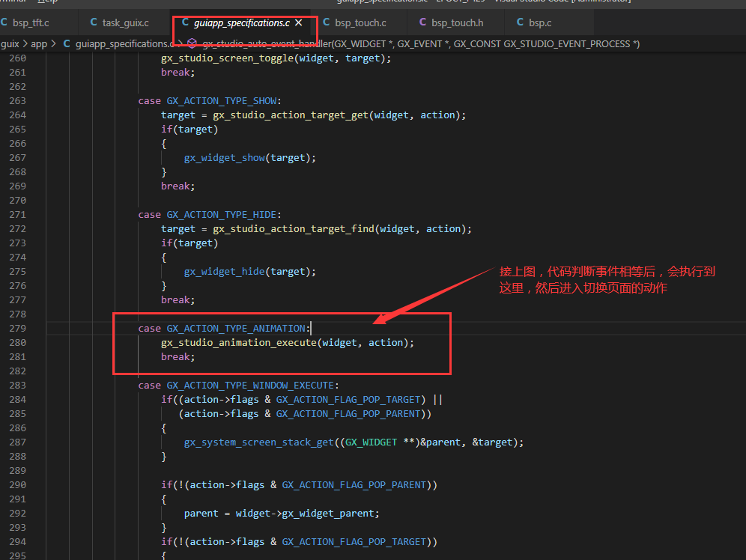
Task: Click 'if(target)' on line 265
Action: 189,130
